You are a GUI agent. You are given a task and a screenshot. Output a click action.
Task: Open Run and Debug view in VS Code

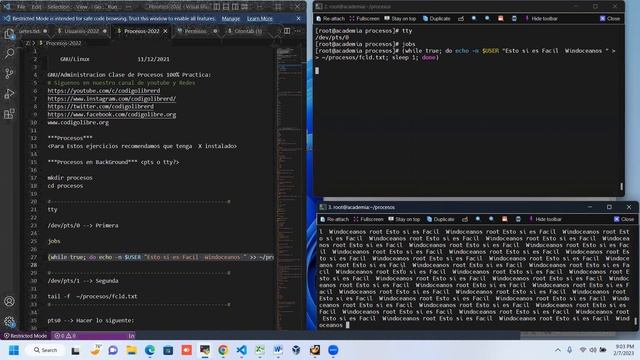click(x=9, y=94)
